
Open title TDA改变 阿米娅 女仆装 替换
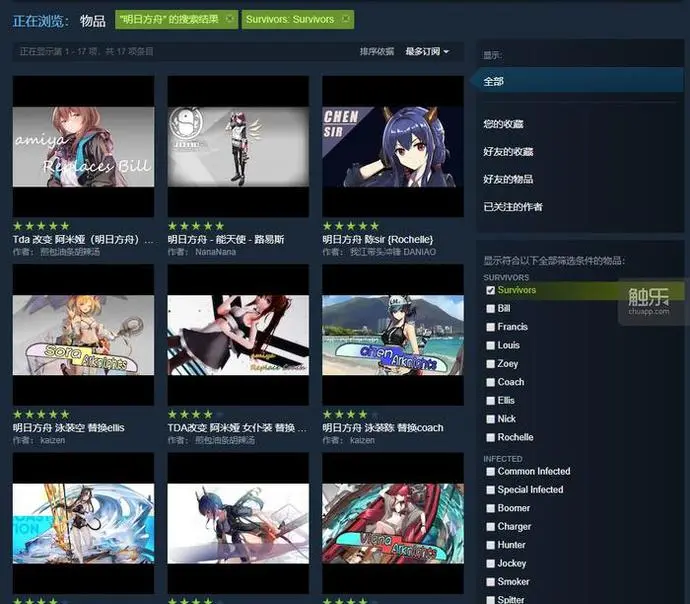[237, 428]
